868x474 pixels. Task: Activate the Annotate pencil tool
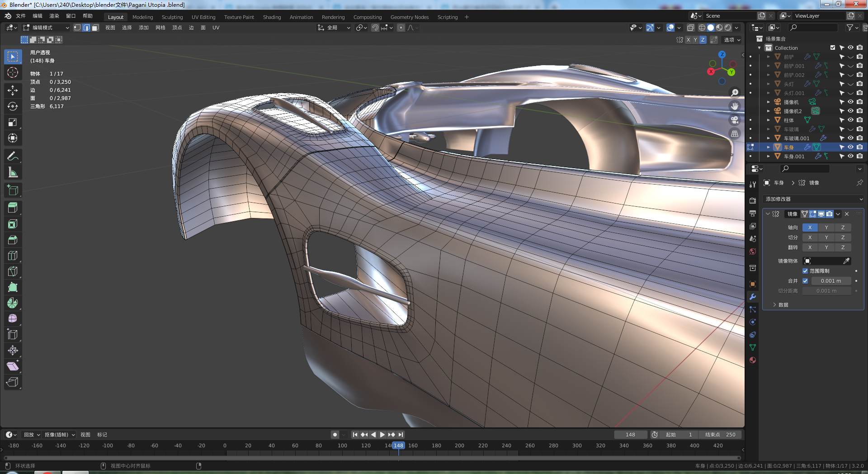click(13, 156)
